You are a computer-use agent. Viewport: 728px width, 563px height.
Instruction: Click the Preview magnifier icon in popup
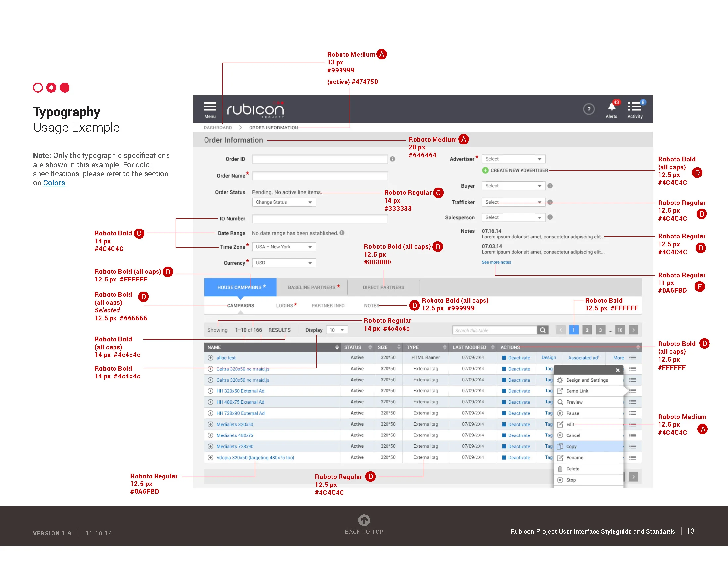point(560,402)
